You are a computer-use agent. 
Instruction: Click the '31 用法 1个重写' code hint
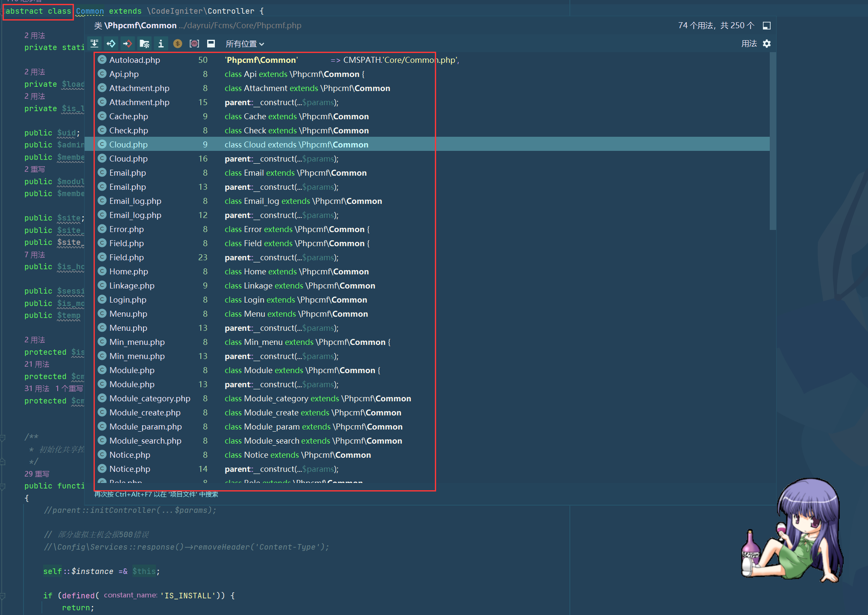pyautogui.click(x=54, y=388)
